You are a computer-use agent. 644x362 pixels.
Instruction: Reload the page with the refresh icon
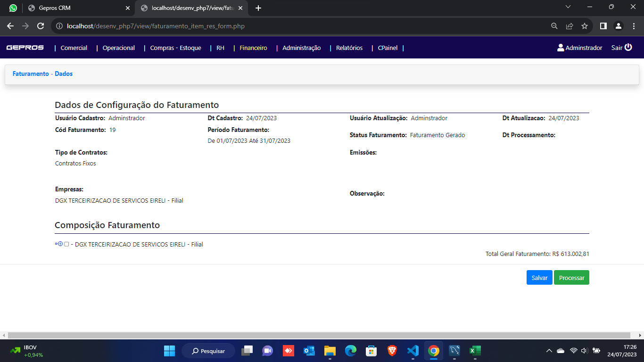pyautogui.click(x=41, y=26)
